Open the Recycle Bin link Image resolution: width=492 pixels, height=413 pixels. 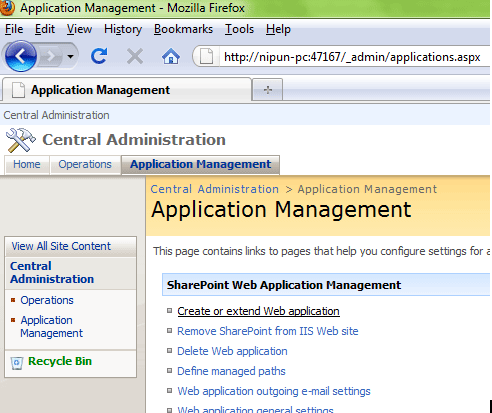click(x=60, y=361)
